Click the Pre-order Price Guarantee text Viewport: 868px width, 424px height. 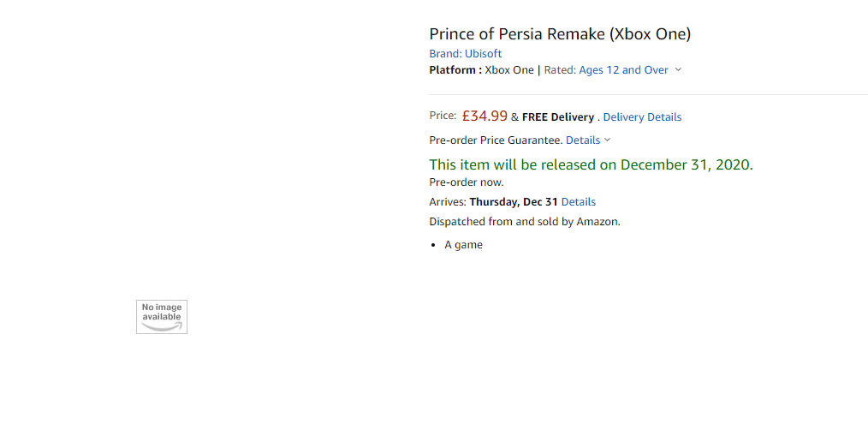[496, 140]
